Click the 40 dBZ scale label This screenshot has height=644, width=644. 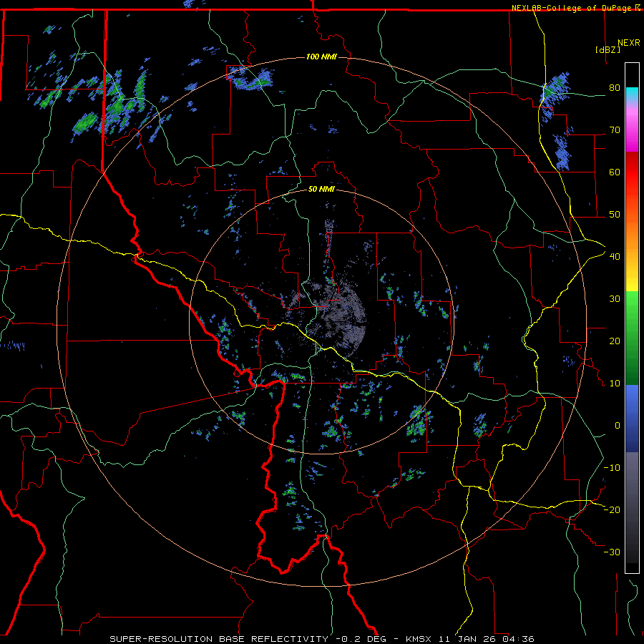[615, 257]
